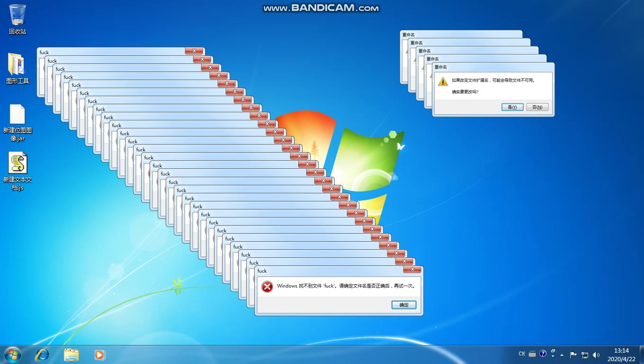Click the CH input language indicator

[522, 354]
